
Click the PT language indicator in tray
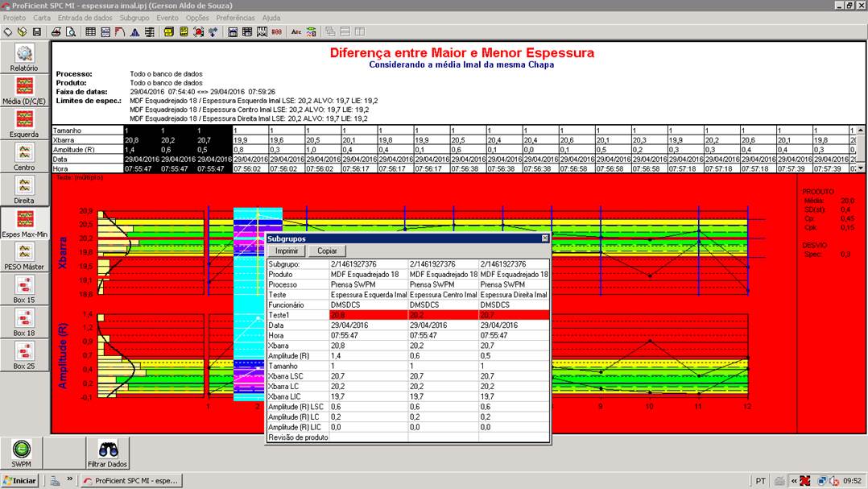(761, 481)
